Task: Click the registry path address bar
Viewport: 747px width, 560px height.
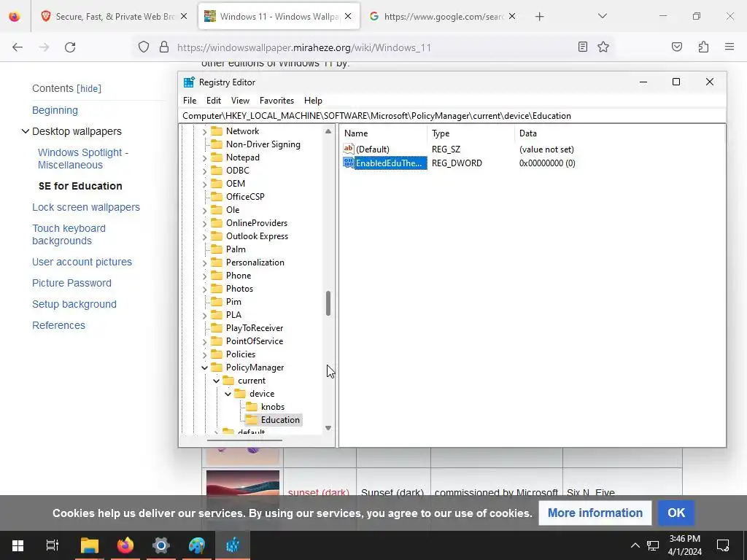Action: coord(452,116)
